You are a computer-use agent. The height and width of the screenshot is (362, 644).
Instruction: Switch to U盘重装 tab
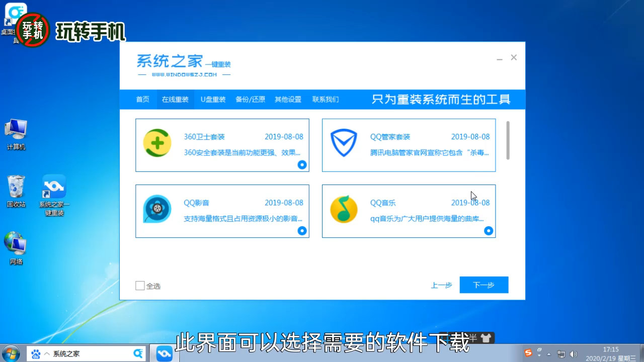[213, 100]
